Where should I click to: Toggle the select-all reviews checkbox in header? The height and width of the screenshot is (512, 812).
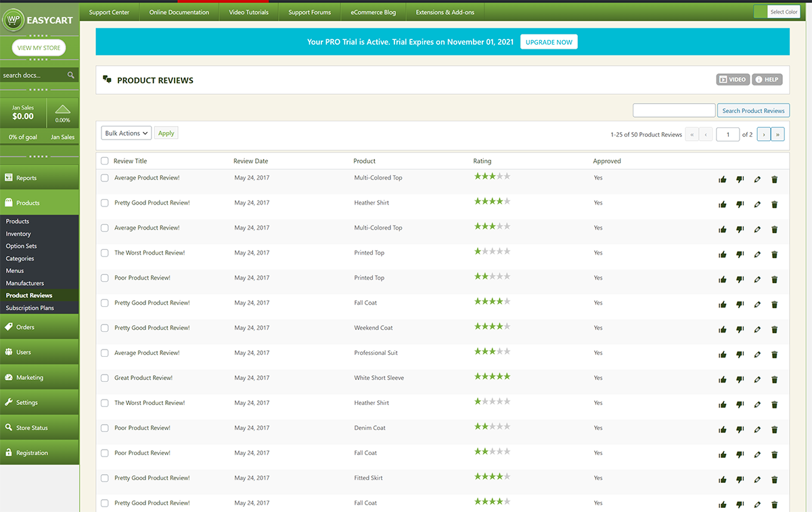click(x=104, y=161)
